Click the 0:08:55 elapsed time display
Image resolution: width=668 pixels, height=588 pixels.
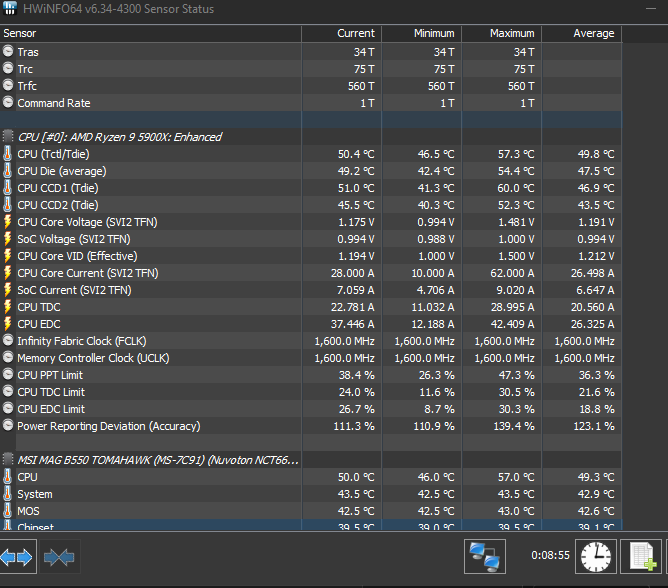[550, 555]
